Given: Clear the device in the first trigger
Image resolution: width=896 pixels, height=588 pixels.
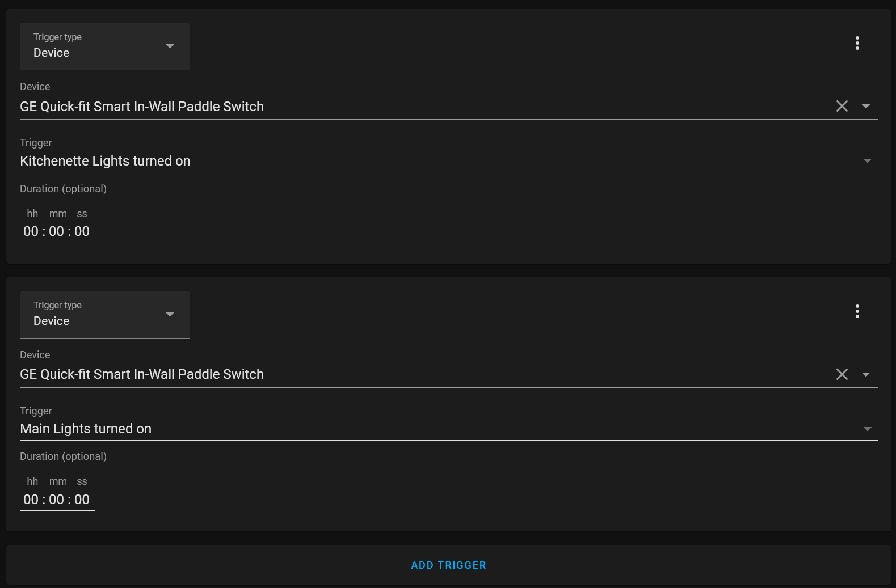Looking at the screenshot, I should coord(842,106).
